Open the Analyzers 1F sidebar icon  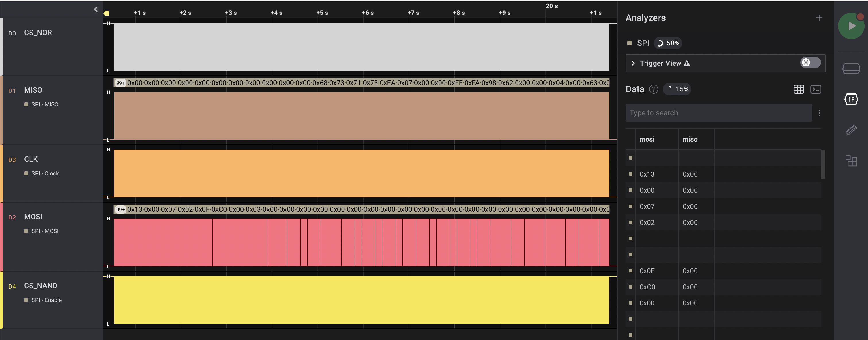[851, 99]
